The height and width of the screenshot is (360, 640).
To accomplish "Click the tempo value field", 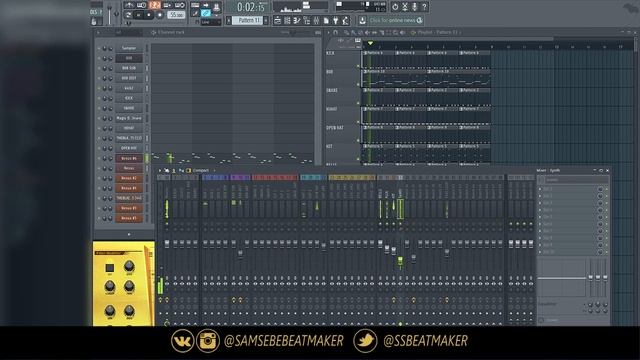I will click(x=176, y=15).
